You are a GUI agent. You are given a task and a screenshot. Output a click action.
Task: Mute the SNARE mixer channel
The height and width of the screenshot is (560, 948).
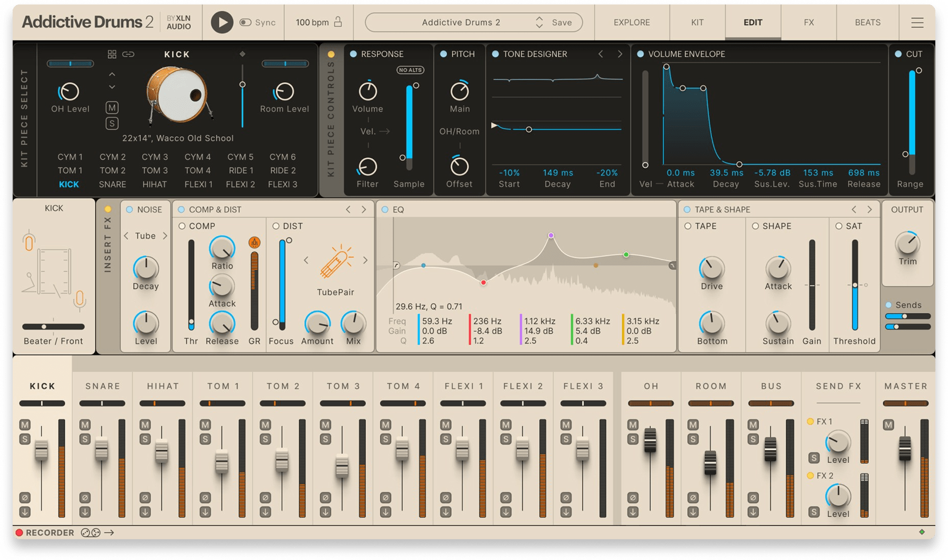tap(85, 425)
